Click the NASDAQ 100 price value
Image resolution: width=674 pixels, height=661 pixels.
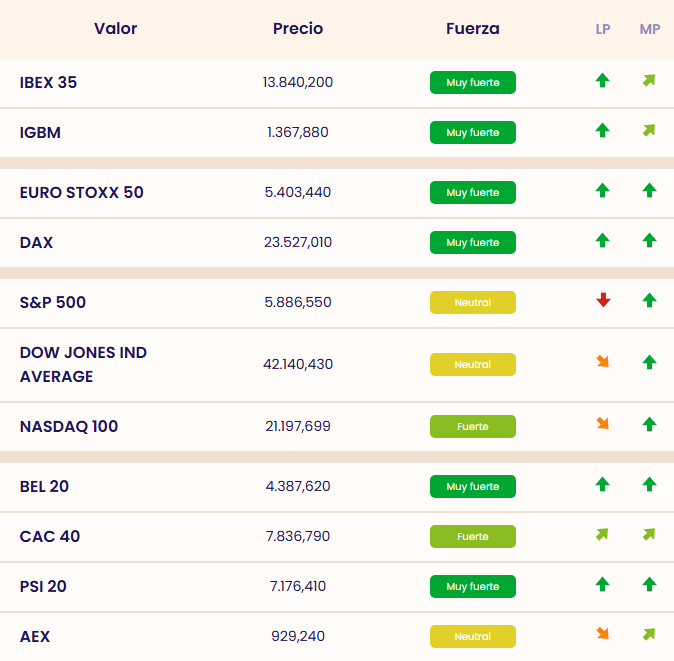tap(298, 426)
